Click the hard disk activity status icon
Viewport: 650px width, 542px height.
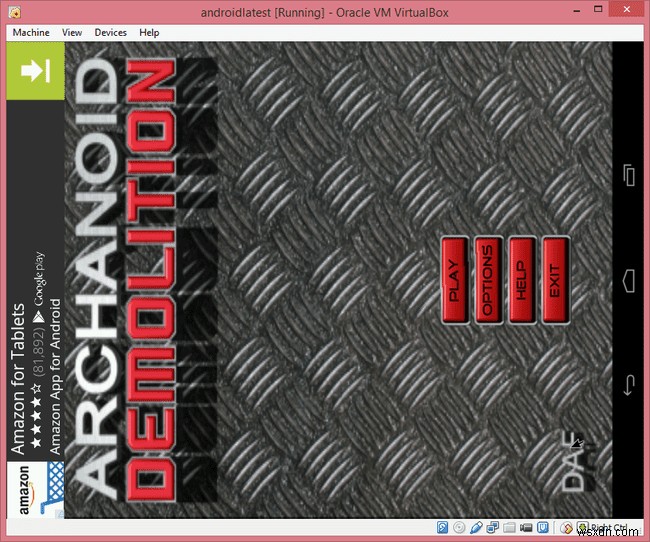coord(442,527)
